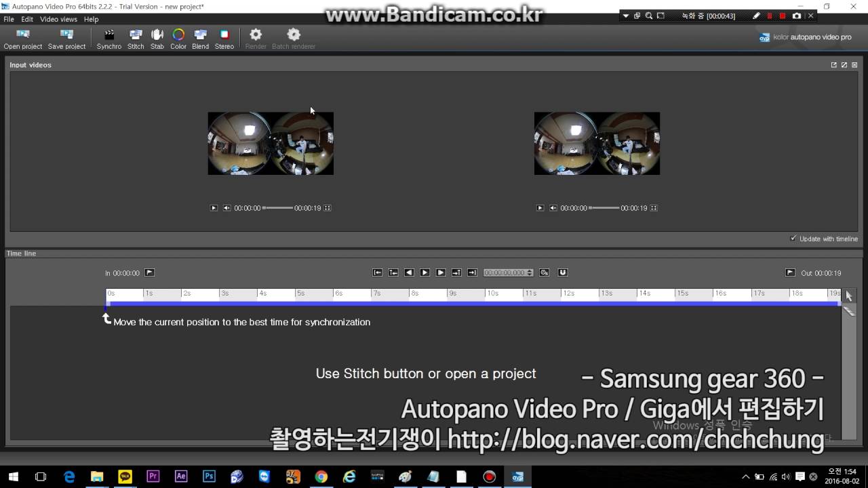Viewport: 868px width, 488px height.
Task: Open the Video views menu
Action: 58,19
